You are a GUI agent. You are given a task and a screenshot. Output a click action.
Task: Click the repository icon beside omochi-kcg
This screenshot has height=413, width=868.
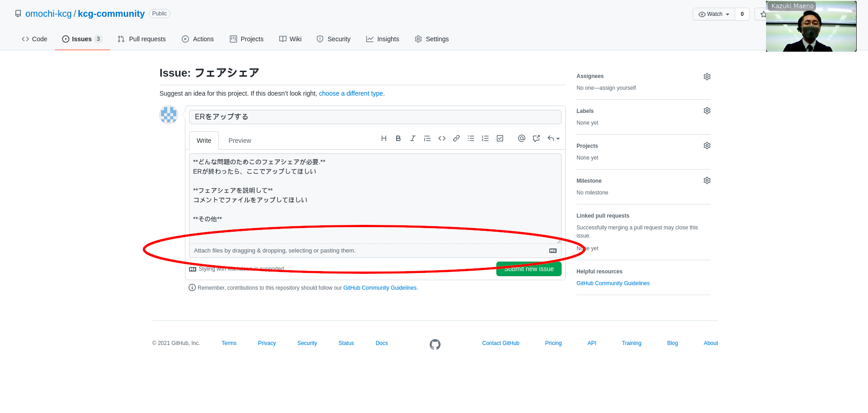(18, 14)
